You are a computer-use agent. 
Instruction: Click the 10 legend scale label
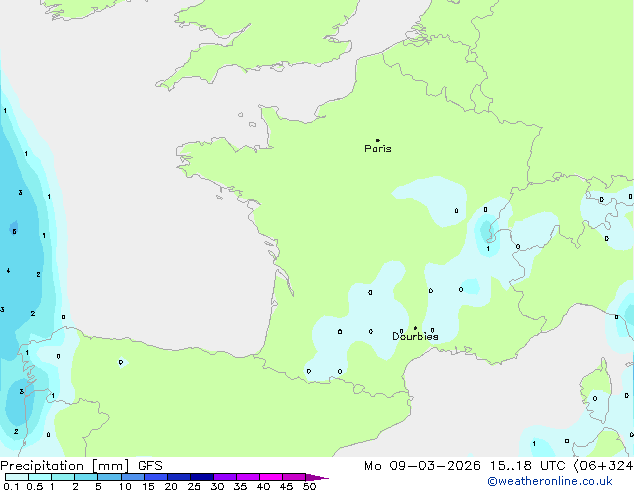(x=125, y=486)
